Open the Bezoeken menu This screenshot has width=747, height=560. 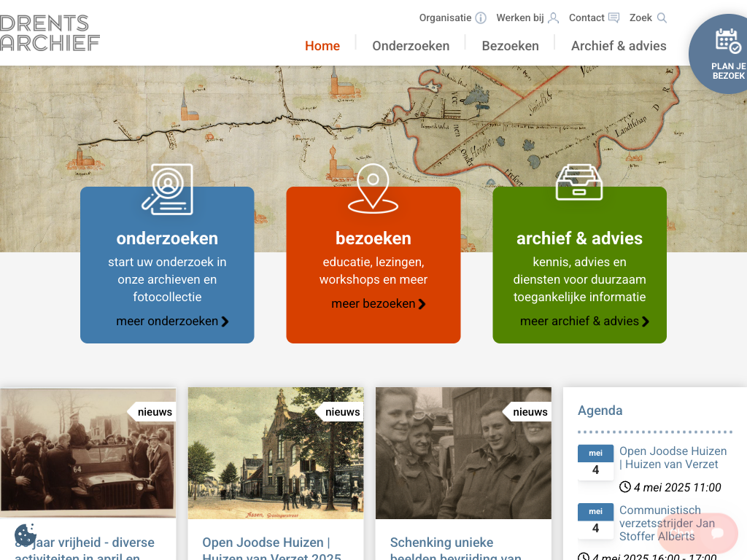510,46
